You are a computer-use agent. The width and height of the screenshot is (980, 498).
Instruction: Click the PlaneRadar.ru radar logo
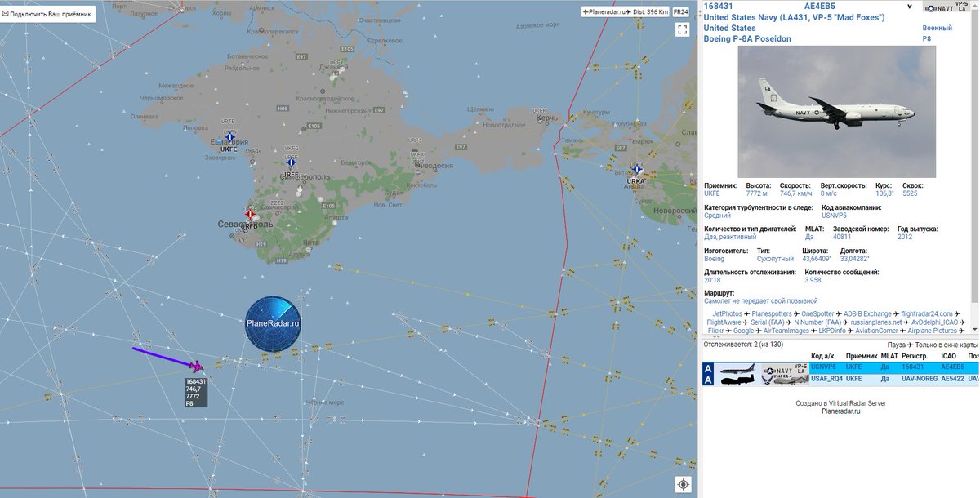(273, 323)
